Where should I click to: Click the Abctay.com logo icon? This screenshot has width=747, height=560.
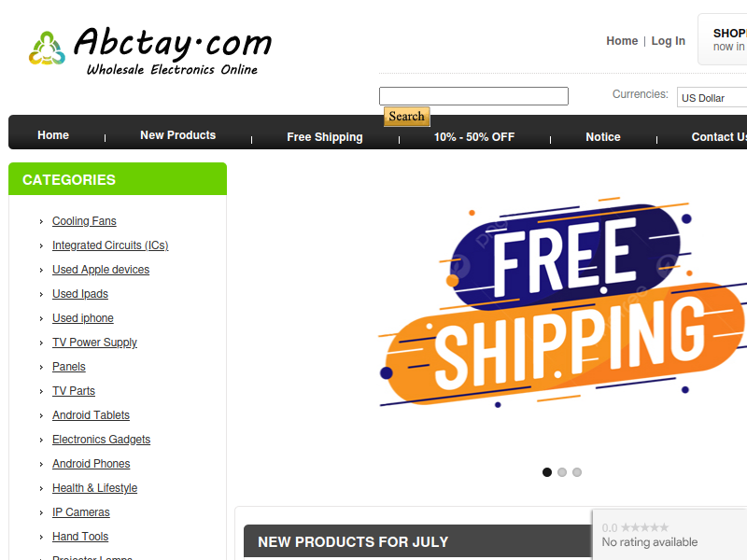[x=47, y=49]
